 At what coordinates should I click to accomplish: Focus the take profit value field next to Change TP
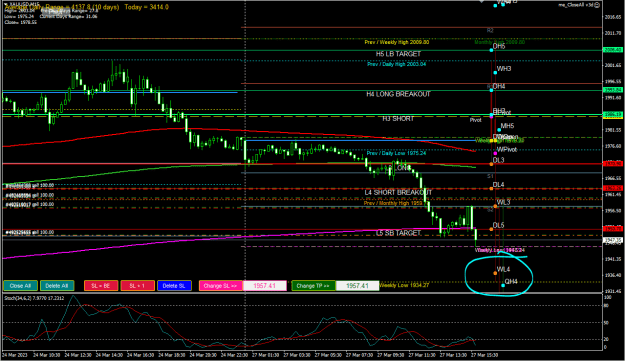click(x=358, y=286)
